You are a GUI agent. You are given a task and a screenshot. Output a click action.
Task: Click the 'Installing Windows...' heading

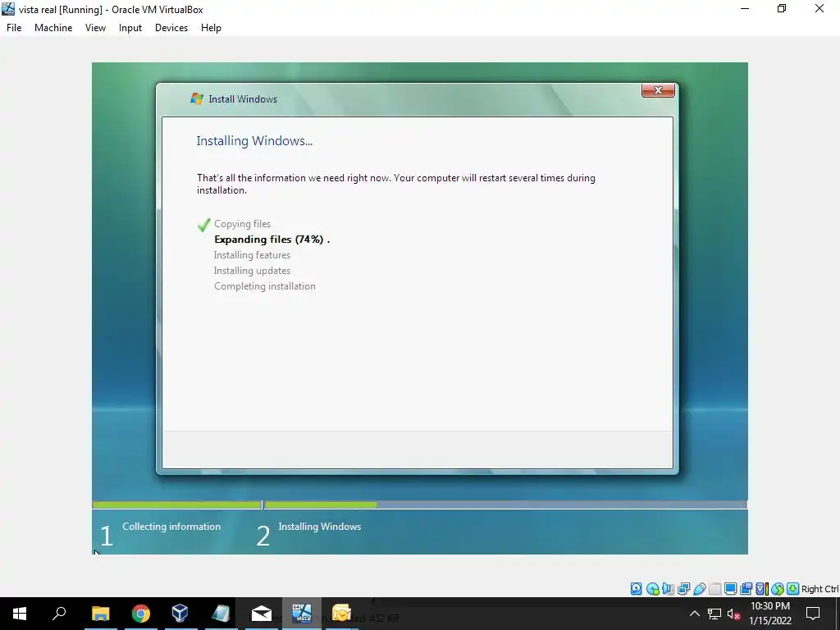tap(254, 141)
